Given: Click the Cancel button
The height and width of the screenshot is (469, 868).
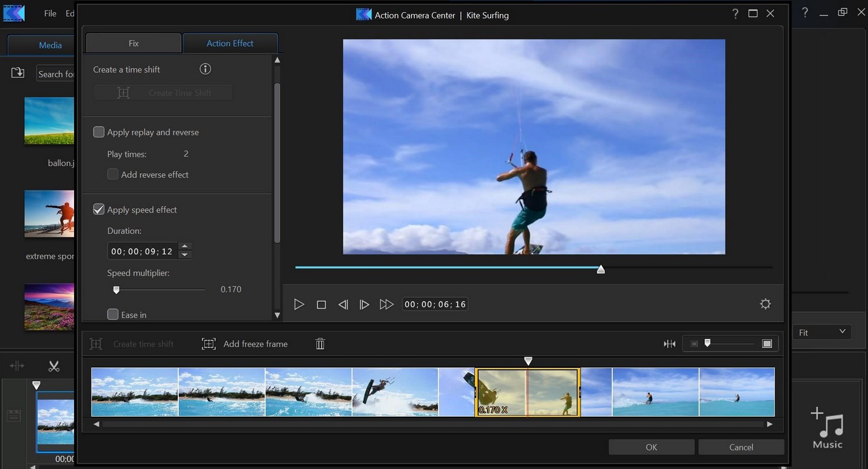Looking at the screenshot, I should coord(741,447).
